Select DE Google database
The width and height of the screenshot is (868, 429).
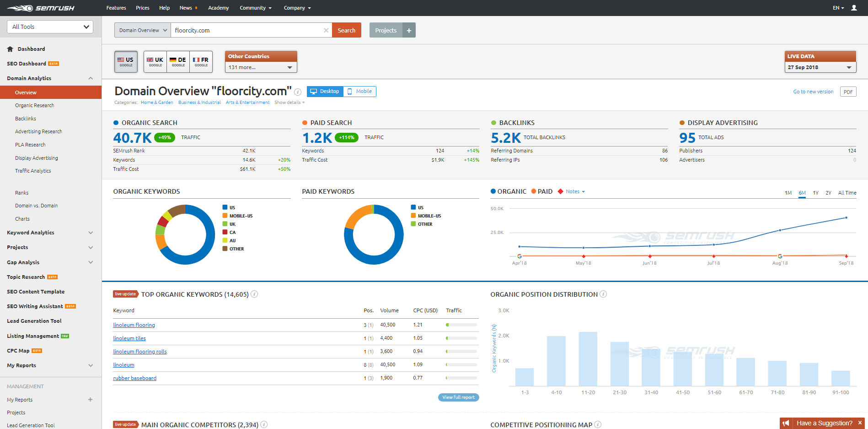178,62
